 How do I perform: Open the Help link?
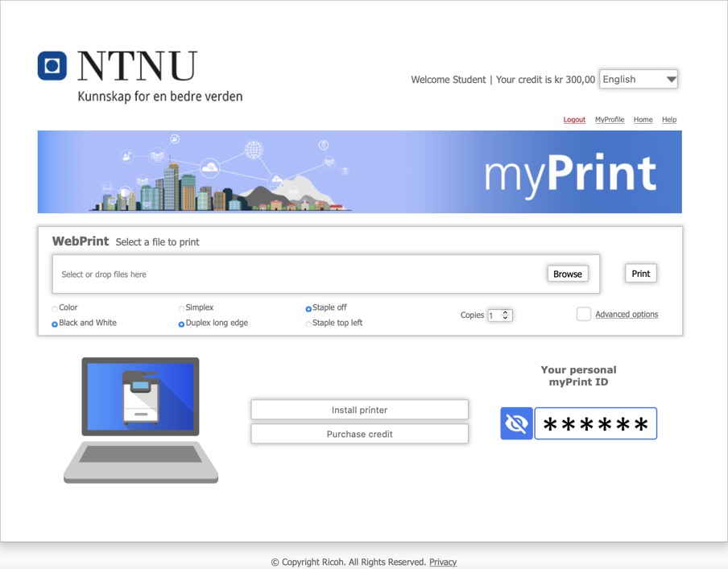coord(669,120)
